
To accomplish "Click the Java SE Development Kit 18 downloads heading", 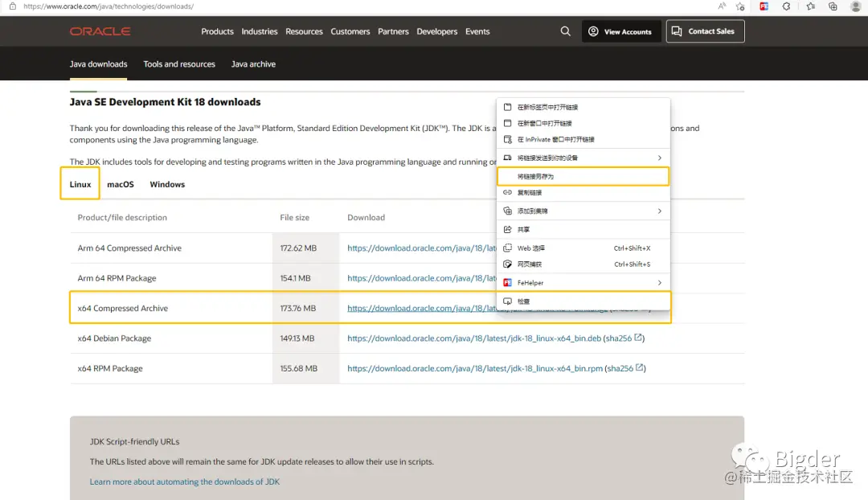I will pos(165,102).
